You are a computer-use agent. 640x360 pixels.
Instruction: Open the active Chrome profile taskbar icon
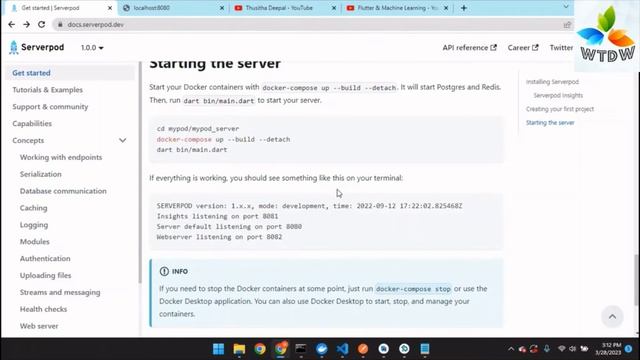pos(280,349)
